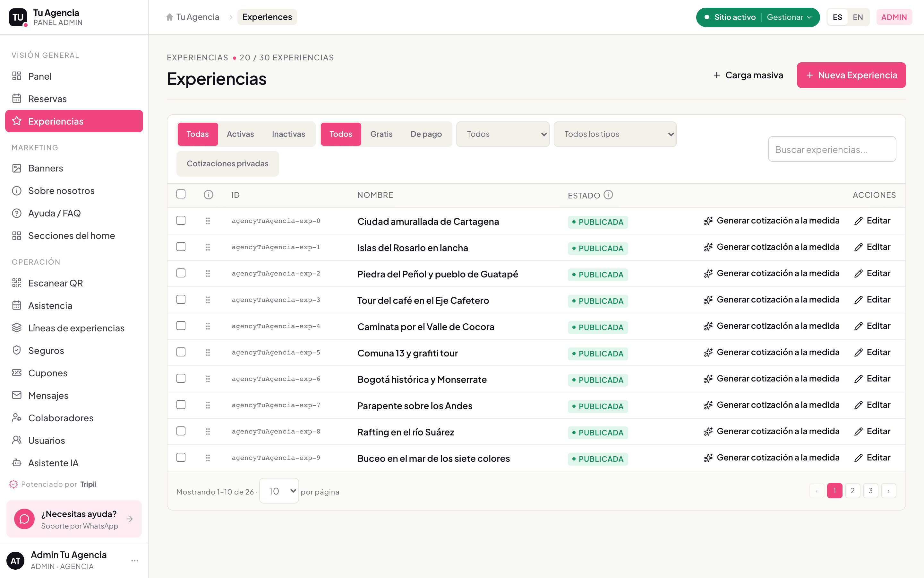The width and height of the screenshot is (924, 578).
Task: Click the info icon next to ESTADO
Action: point(608,195)
